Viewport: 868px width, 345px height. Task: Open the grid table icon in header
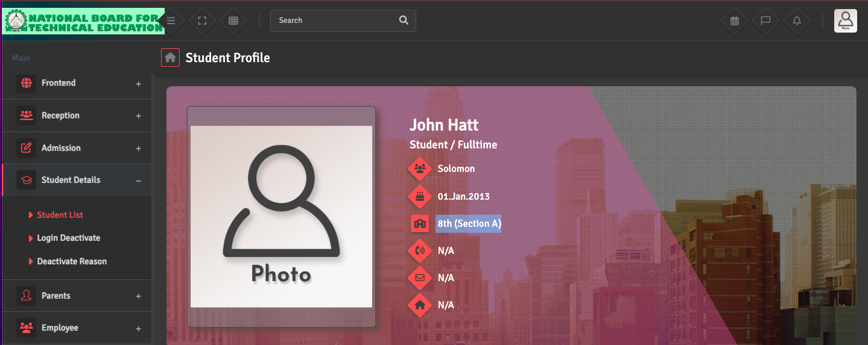click(233, 21)
